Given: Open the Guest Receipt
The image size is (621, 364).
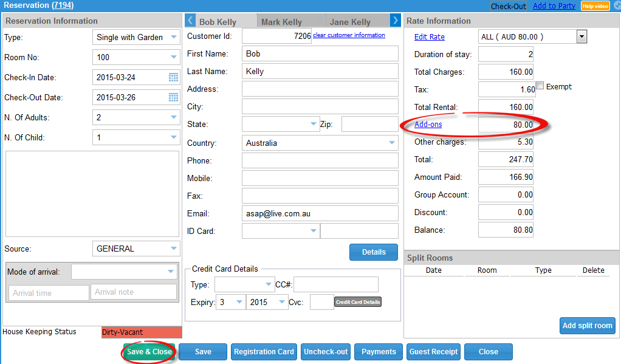Looking at the screenshot, I should (x=434, y=352).
